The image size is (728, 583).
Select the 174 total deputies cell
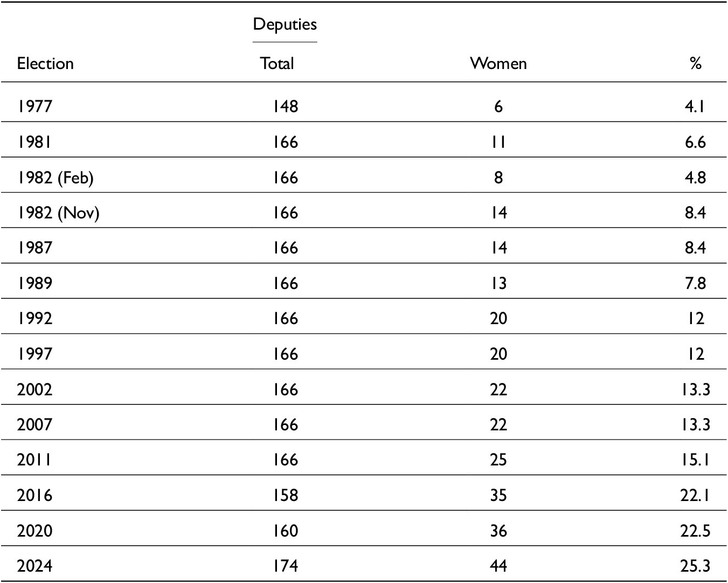[x=285, y=566]
